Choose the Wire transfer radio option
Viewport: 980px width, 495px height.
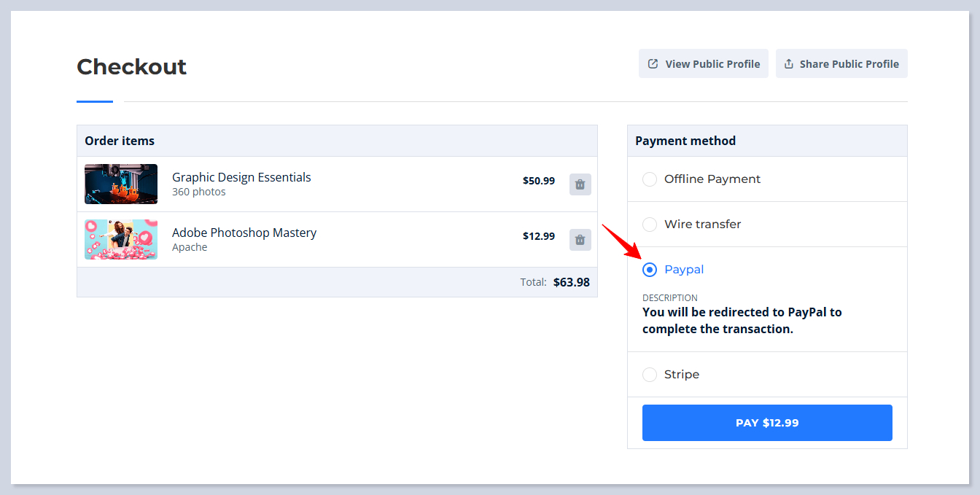(650, 225)
